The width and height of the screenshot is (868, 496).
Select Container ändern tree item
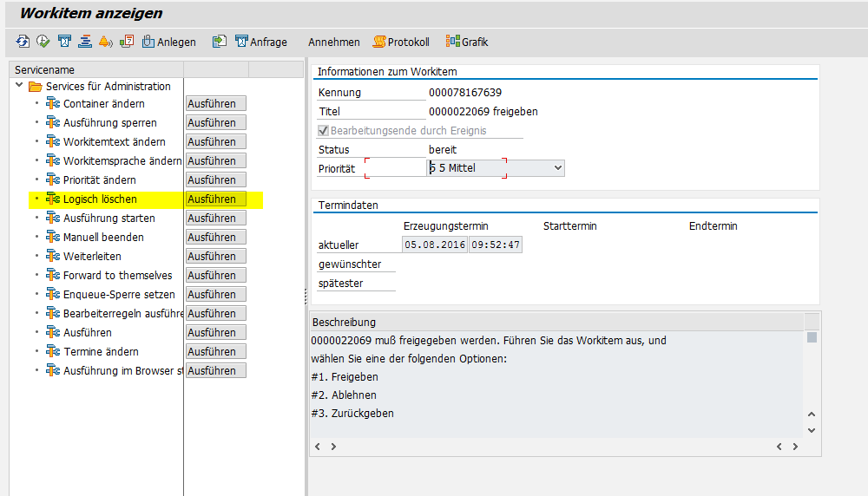point(103,104)
